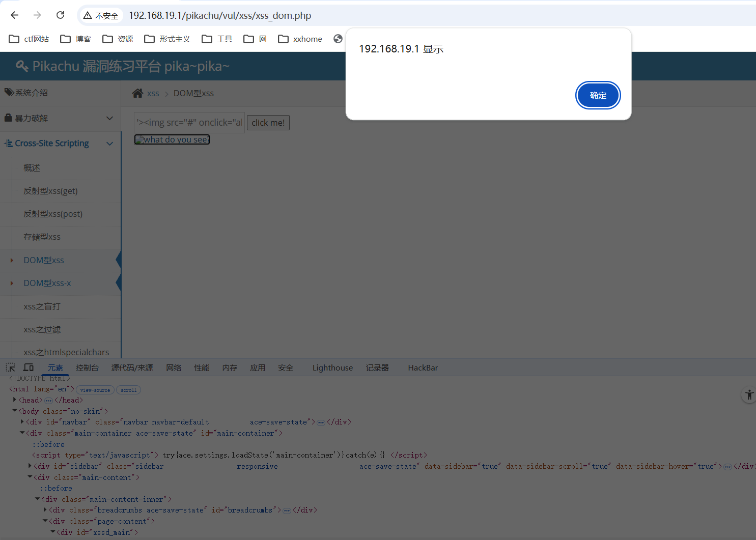
Task: Switch to the 内存 DevTools tab
Action: [x=230, y=368]
